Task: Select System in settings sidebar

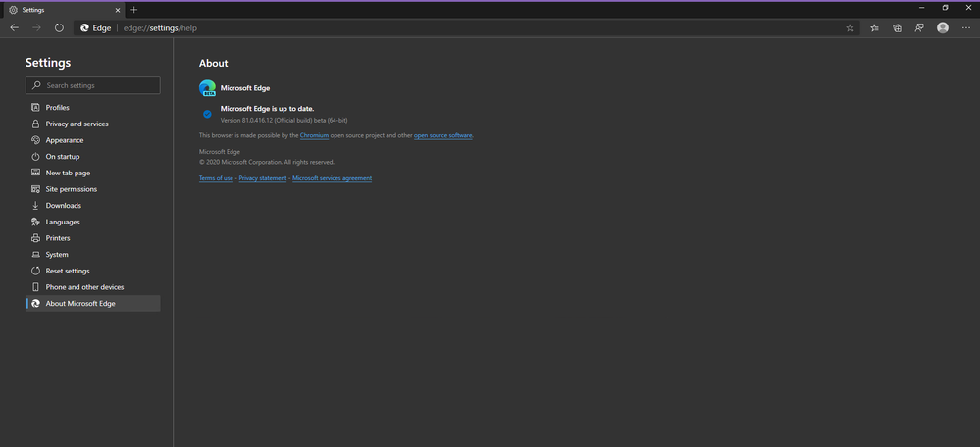Action: tap(93, 255)
